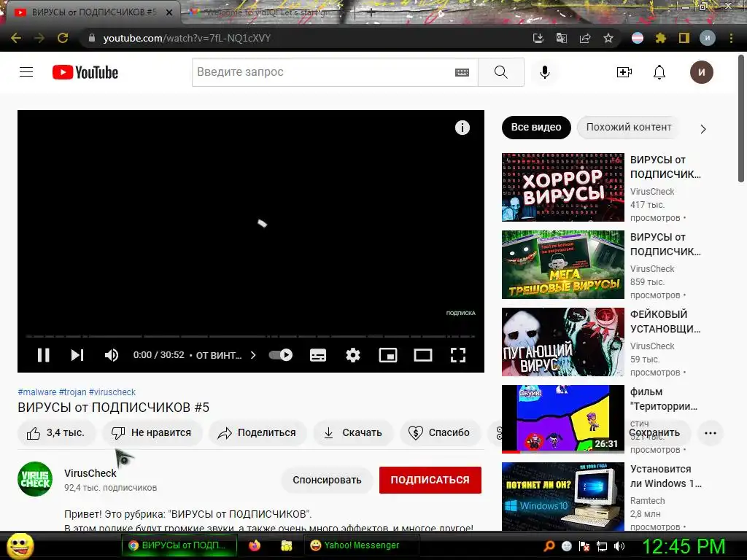
Task: Click the #malware hashtag
Action: (36, 392)
